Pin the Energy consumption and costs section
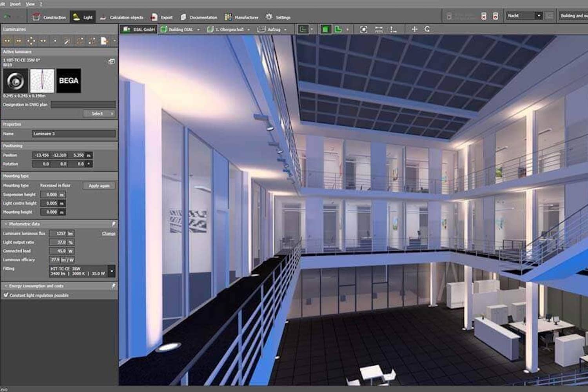588x392 pixels. tap(114, 286)
